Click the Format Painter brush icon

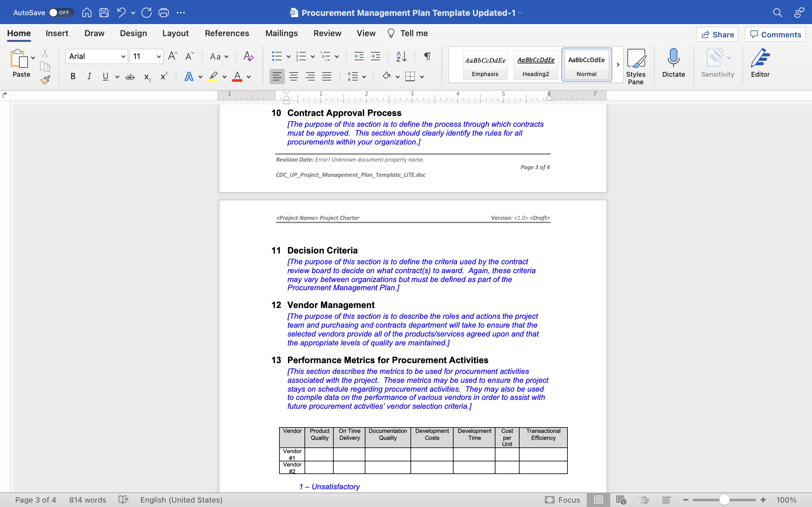[45, 80]
